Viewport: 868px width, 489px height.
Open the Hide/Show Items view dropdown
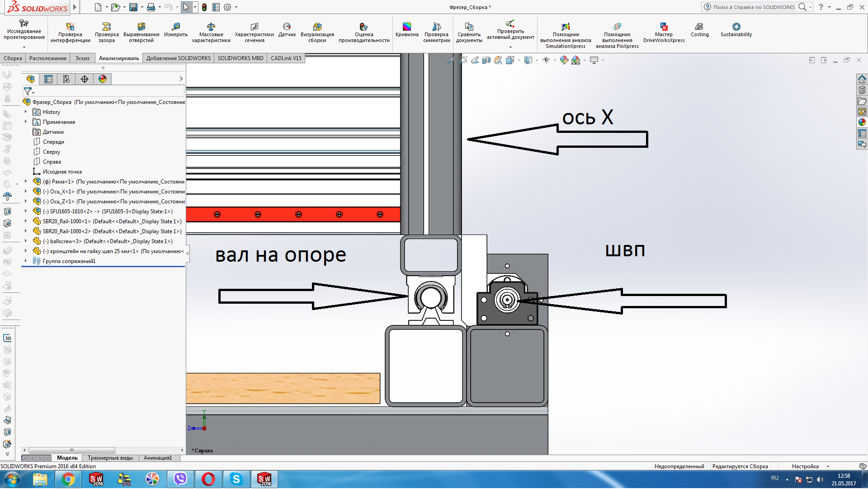pyautogui.click(x=554, y=60)
